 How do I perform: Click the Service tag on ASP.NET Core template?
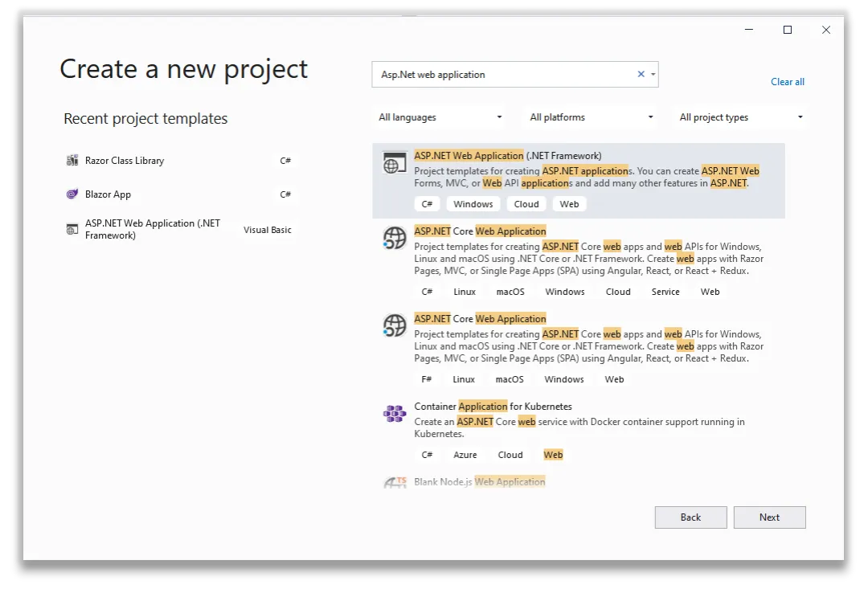pos(665,292)
